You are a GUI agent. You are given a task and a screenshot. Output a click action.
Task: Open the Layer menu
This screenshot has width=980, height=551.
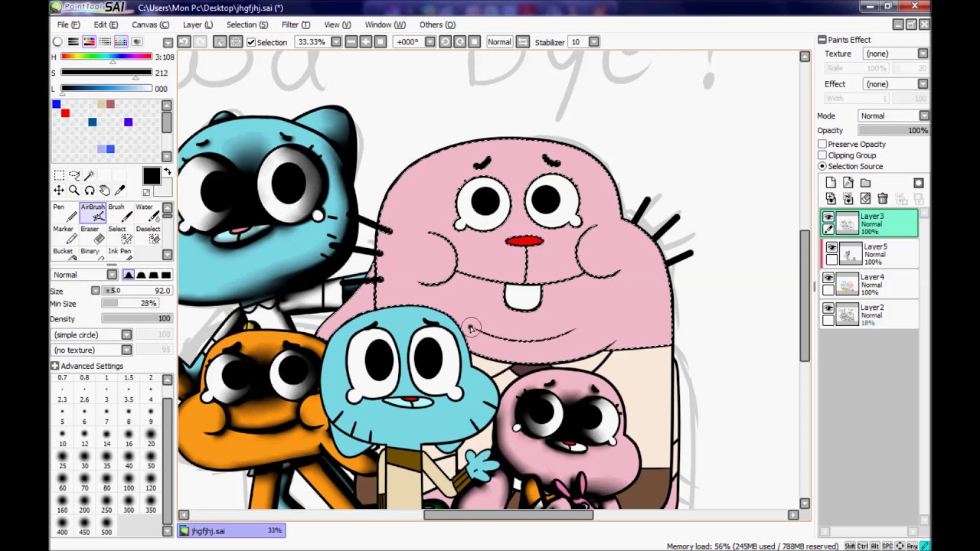(198, 24)
